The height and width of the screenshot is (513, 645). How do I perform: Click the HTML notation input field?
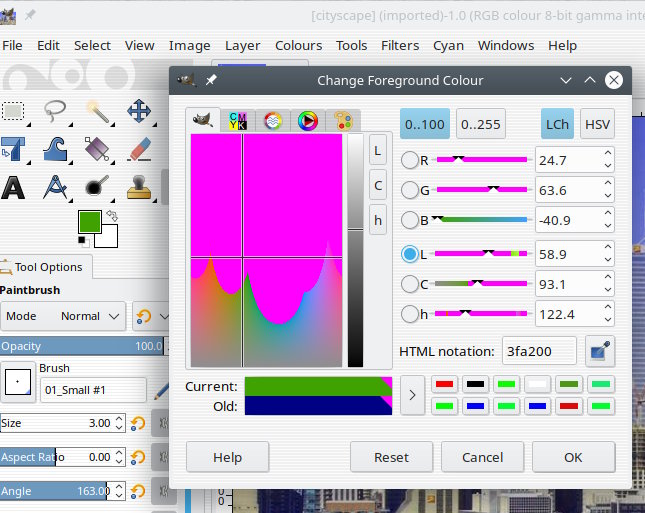pos(539,351)
